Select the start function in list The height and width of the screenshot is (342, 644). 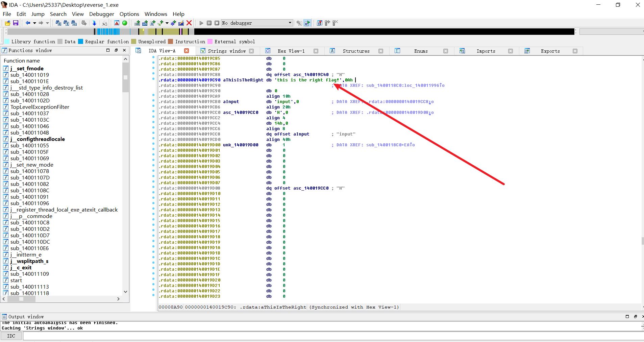16,280
